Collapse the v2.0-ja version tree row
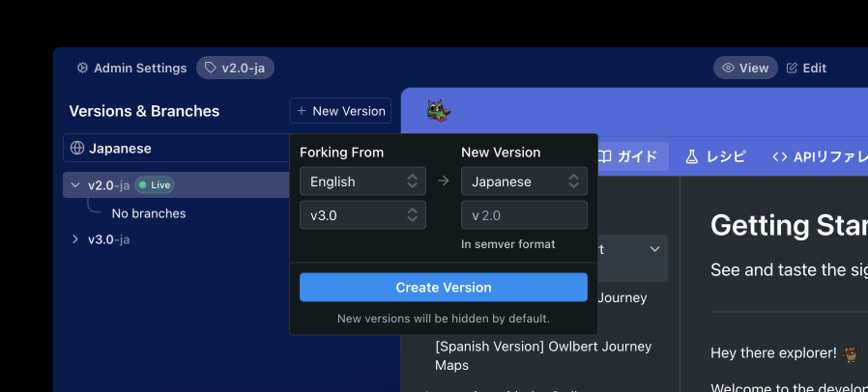 click(x=75, y=184)
